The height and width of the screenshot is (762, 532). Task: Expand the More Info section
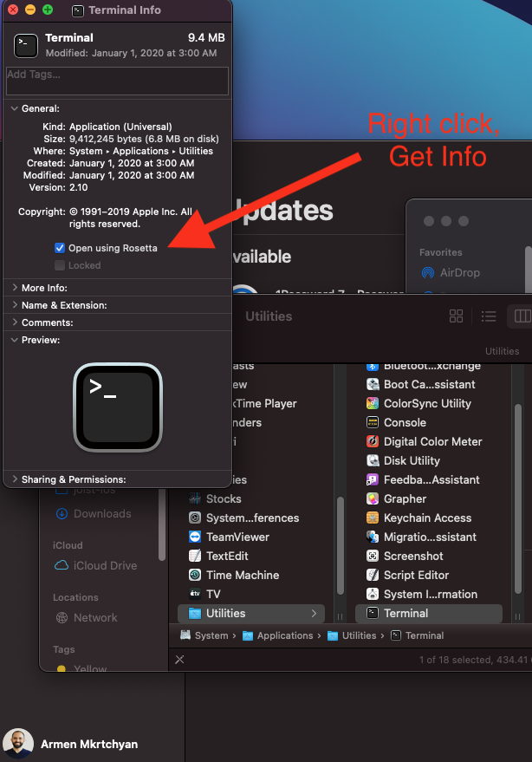14,288
